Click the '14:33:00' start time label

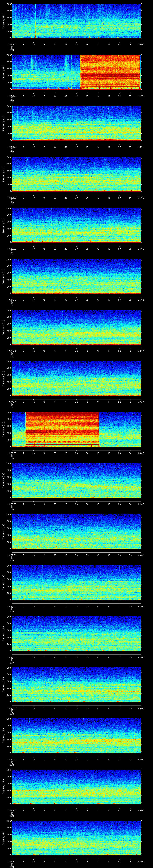(x=12, y=249)
